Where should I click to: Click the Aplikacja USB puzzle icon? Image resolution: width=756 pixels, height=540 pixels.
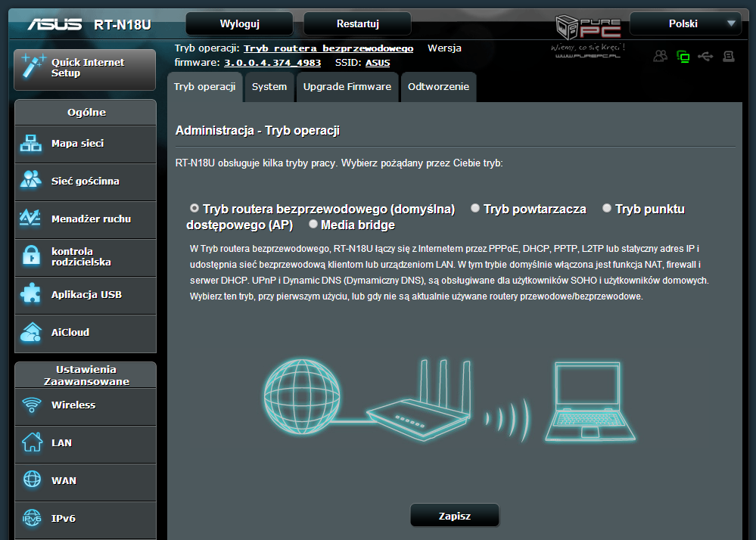pyautogui.click(x=31, y=293)
